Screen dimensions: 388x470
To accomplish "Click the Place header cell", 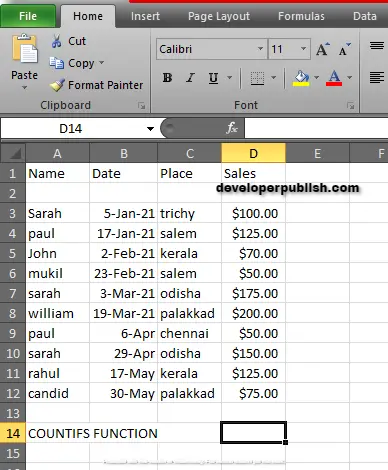I will (190, 173).
